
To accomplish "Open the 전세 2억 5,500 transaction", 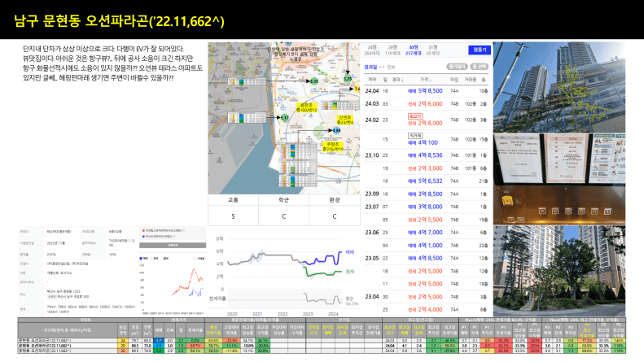I will 426,220.
